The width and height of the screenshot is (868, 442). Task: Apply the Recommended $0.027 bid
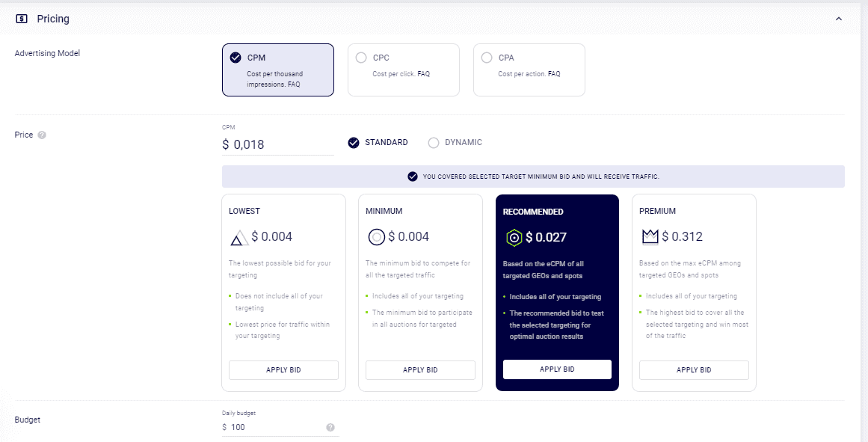tap(557, 369)
